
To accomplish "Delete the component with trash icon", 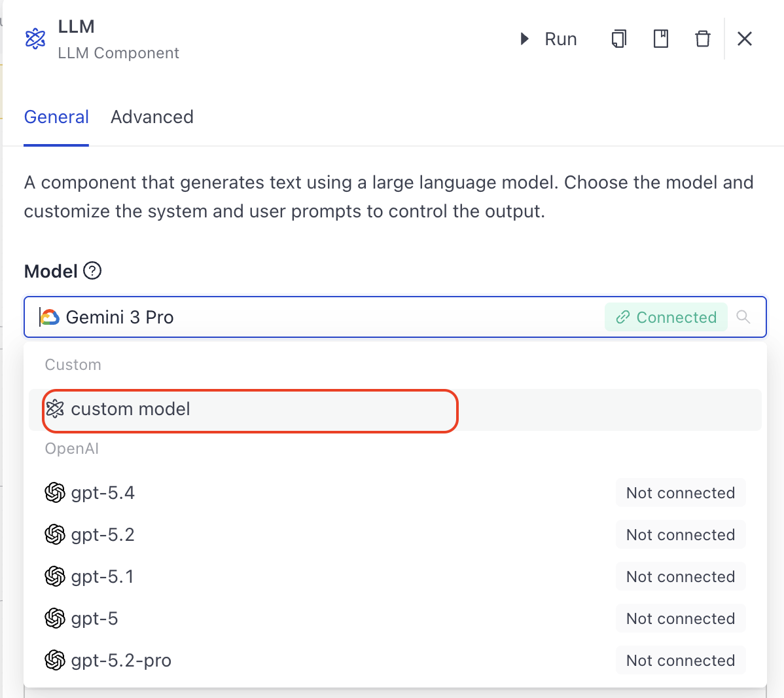I will click(702, 39).
